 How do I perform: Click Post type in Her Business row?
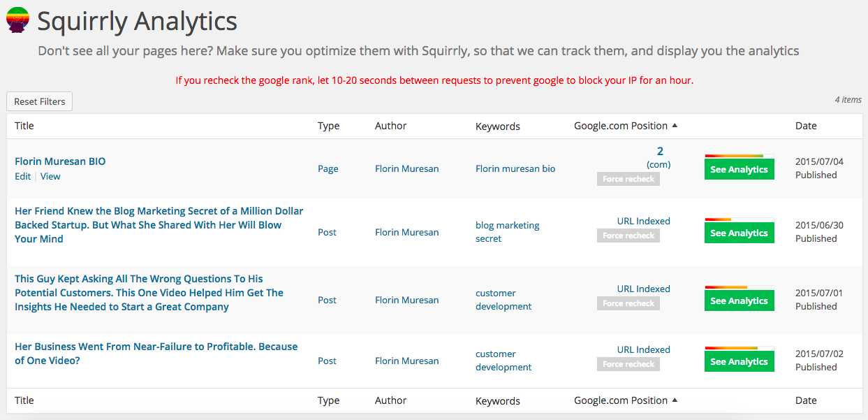coord(328,361)
